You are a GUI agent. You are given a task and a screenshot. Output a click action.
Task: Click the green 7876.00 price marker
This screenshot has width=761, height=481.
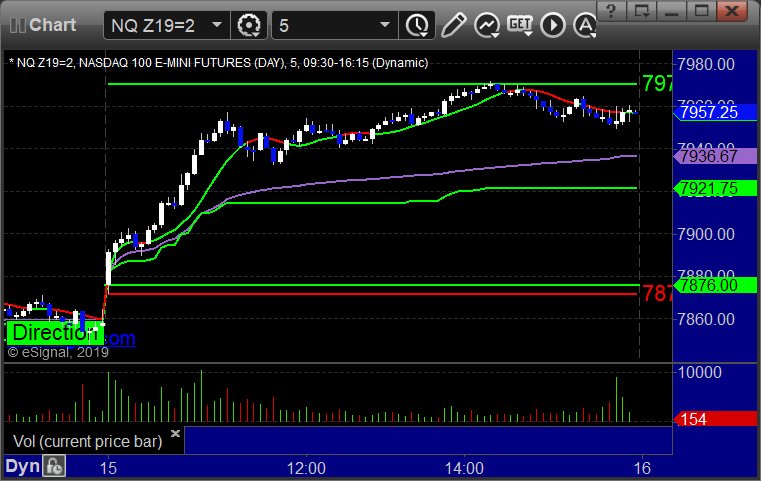pyautogui.click(x=715, y=285)
